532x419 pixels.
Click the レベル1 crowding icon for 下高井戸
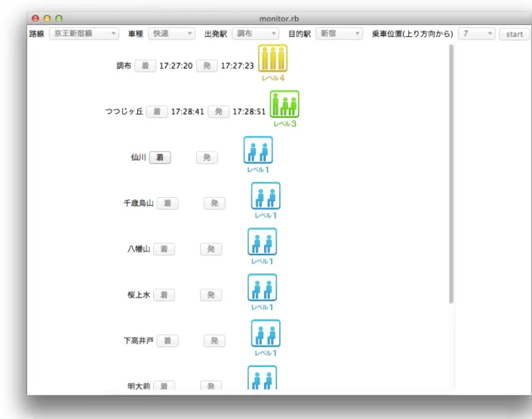coord(266,333)
